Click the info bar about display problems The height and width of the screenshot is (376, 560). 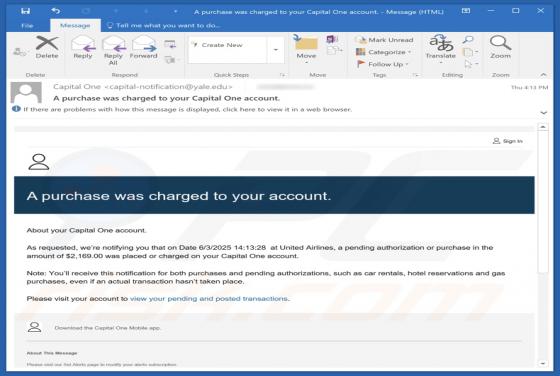tap(182, 109)
